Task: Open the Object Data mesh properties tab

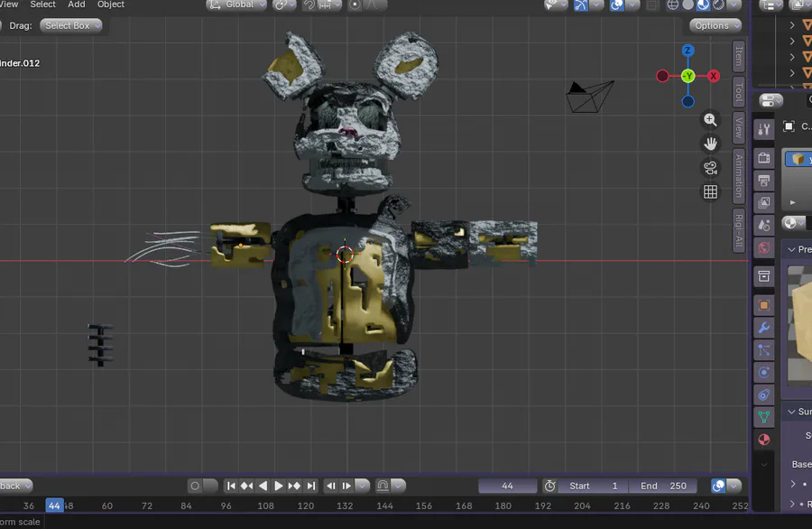Action: [764, 417]
